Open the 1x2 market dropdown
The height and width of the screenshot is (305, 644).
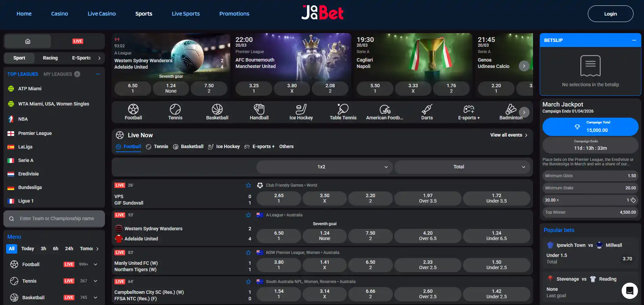(325, 167)
